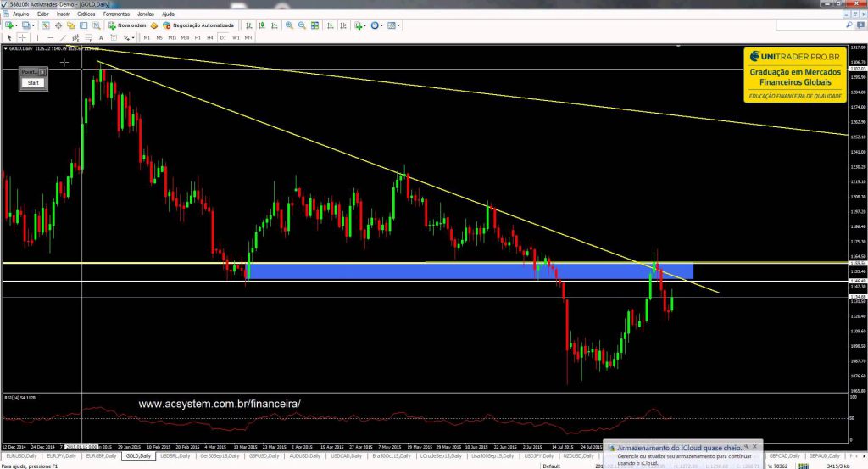
Task: Show the Market Watch panel
Action: 46,25
